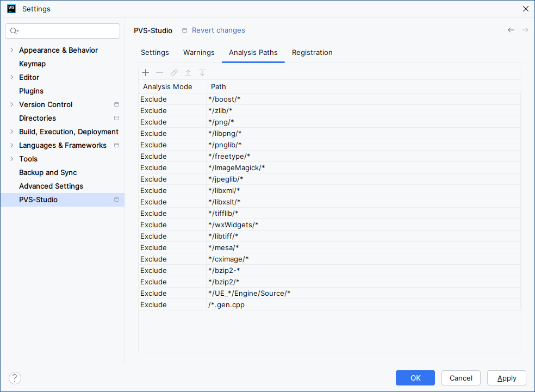Screen dimensions: 535x392
Task: Cancel out of the Settings dialog
Action: (x=461, y=378)
